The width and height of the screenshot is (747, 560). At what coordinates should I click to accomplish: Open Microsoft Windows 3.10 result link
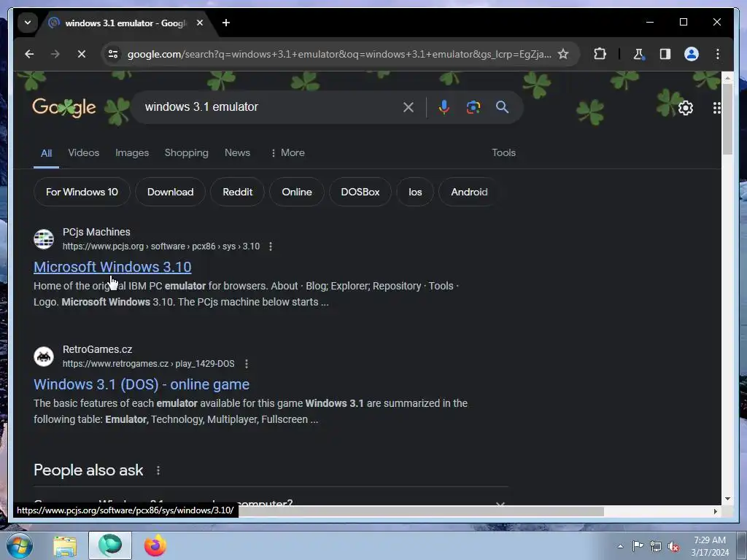tap(112, 267)
